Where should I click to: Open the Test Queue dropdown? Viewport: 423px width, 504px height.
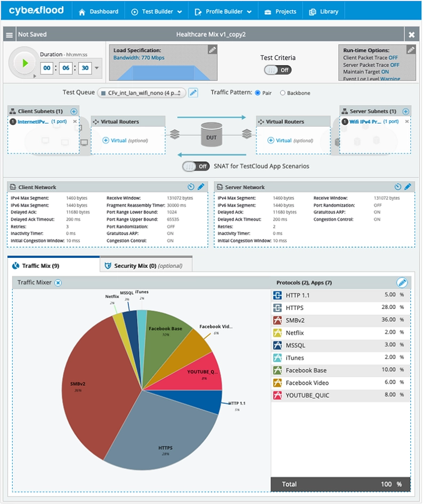(142, 93)
